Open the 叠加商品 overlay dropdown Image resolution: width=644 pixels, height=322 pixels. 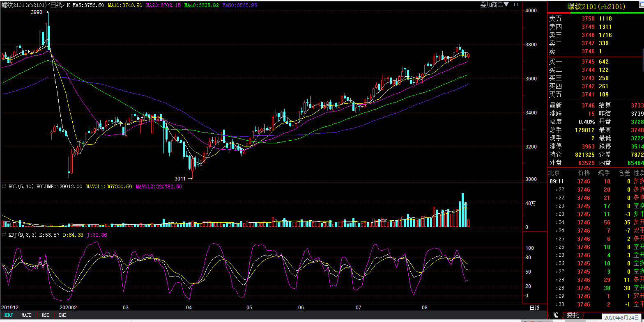click(494, 5)
